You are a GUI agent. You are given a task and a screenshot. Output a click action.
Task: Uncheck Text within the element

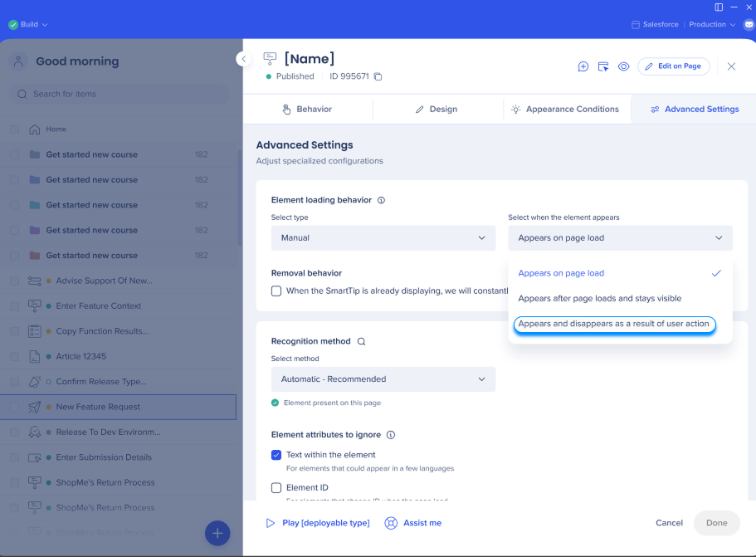[x=276, y=455]
